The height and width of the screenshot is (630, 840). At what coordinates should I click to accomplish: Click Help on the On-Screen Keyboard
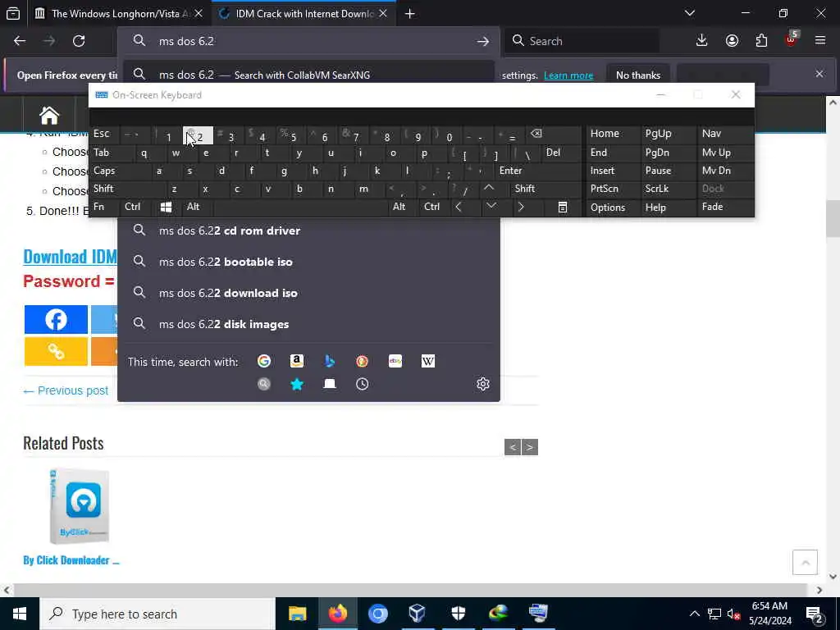coord(669,208)
